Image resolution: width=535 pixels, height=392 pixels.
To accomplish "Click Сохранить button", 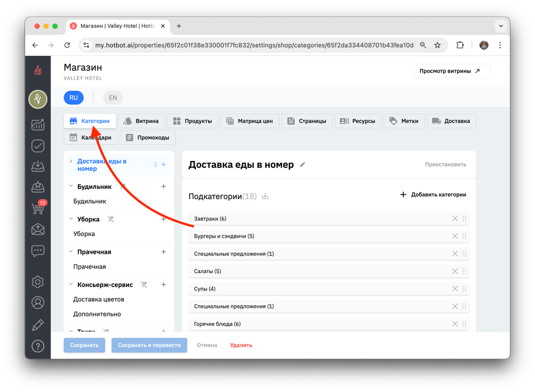I will (84, 346).
